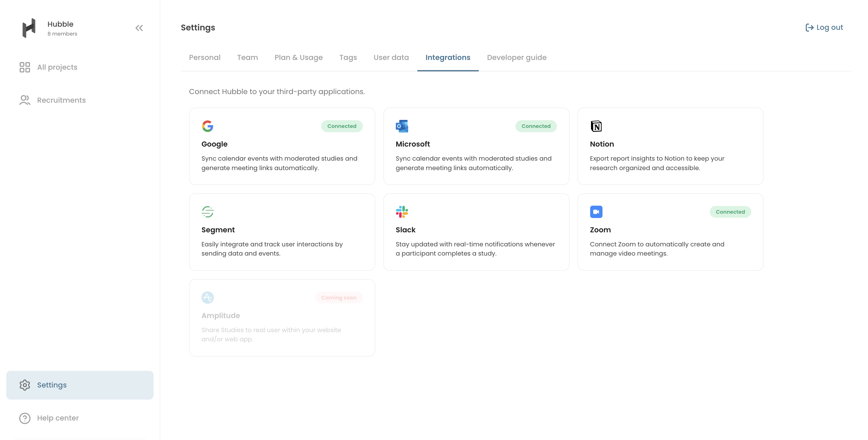Click the Google logo icon
Image resolution: width=868 pixels, height=440 pixels.
pos(208,126)
